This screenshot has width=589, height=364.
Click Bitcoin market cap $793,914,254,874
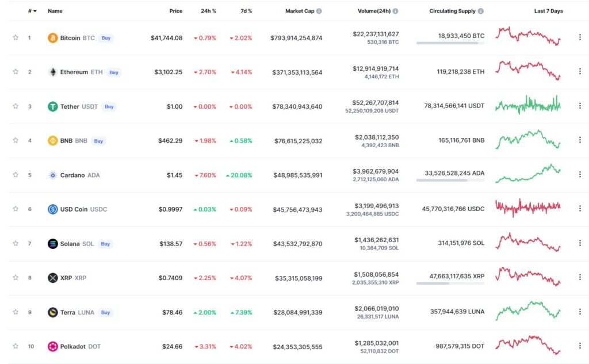click(296, 38)
